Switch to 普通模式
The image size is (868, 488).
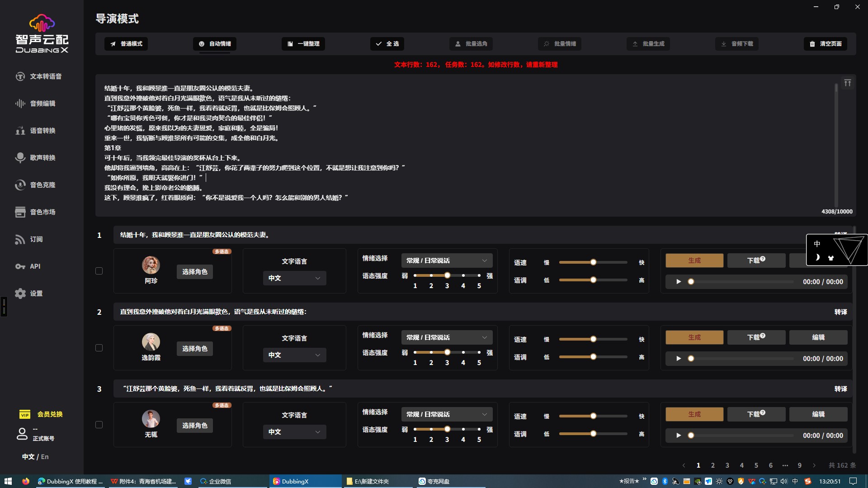126,44
